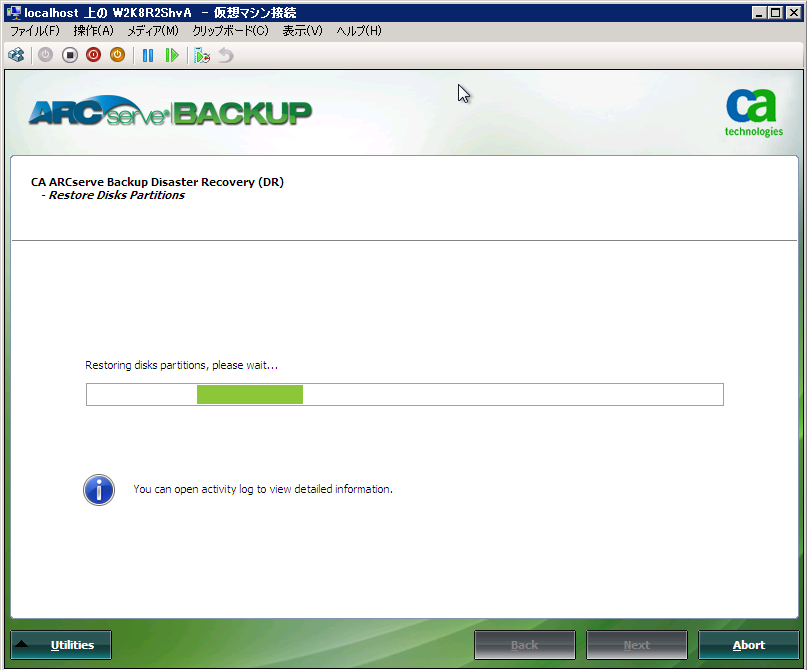Click the Back button

coord(524,645)
